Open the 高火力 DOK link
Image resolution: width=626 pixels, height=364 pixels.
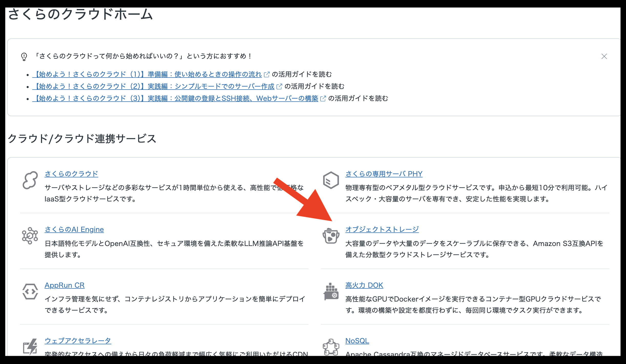(x=364, y=285)
